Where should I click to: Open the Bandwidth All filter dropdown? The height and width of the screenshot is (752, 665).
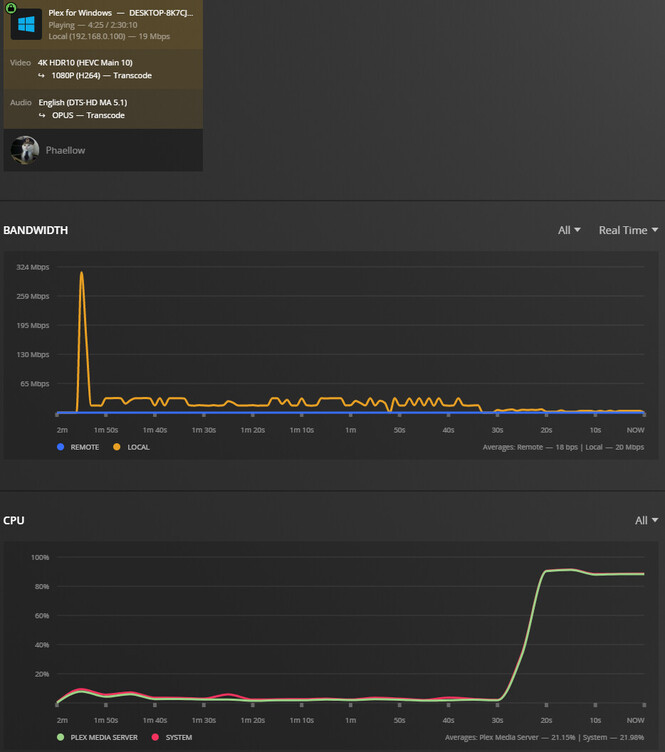click(569, 230)
